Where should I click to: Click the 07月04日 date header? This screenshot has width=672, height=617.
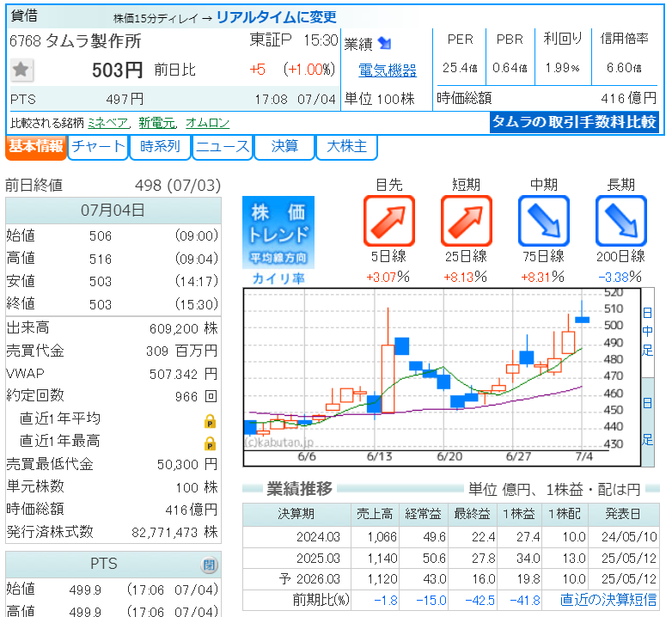tap(113, 211)
